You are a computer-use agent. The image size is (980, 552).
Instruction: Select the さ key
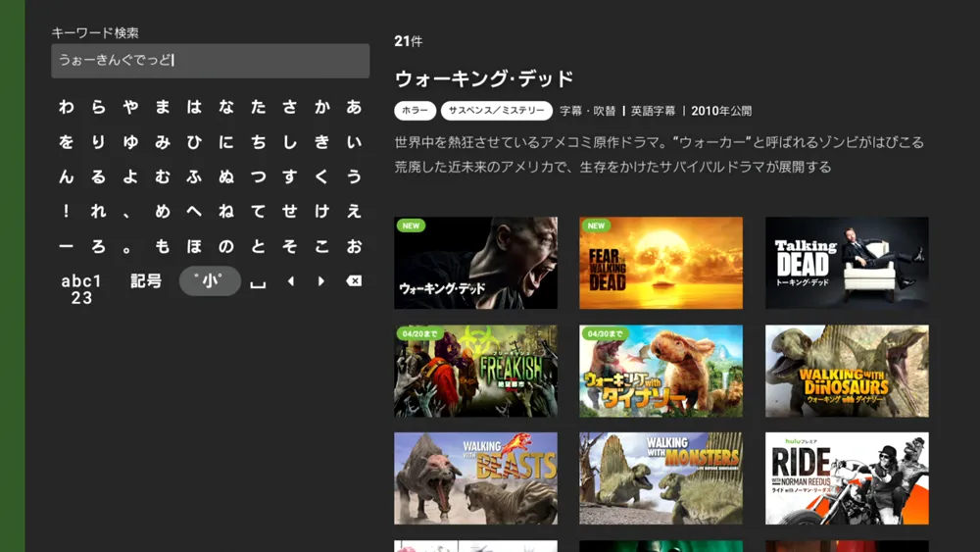click(290, 107)
